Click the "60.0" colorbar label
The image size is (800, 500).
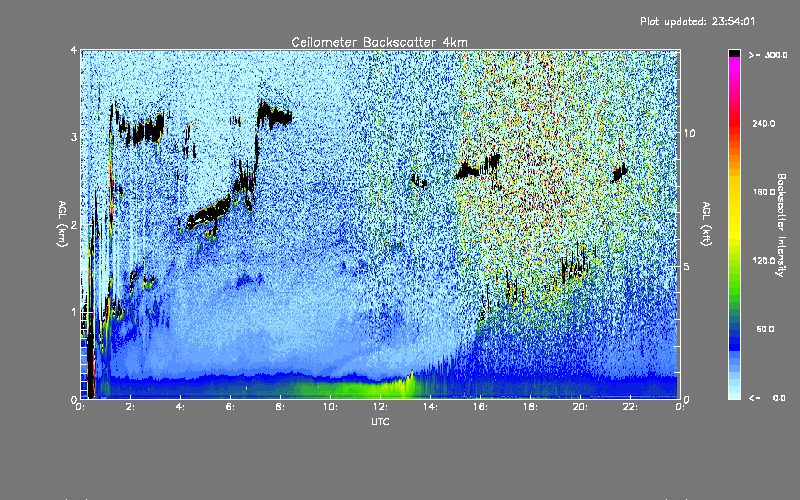coord(765,330)
